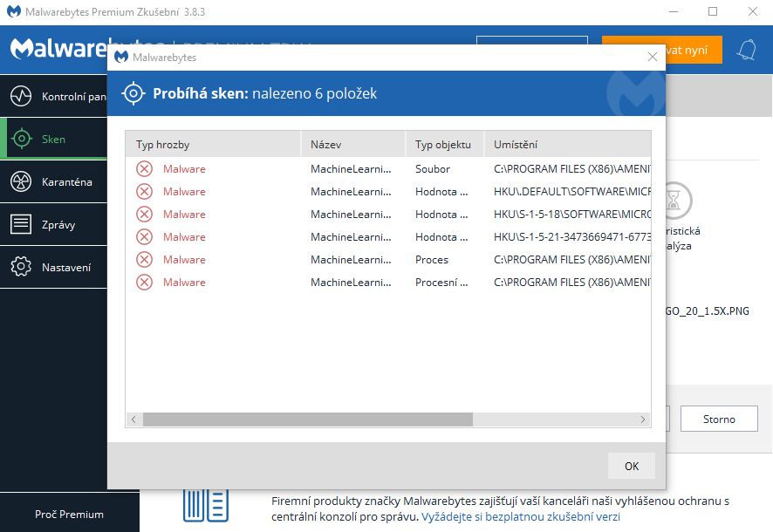
Task: Click the C:\PROGRAM FILES location in the Proces row
Action: click(572, 260)
